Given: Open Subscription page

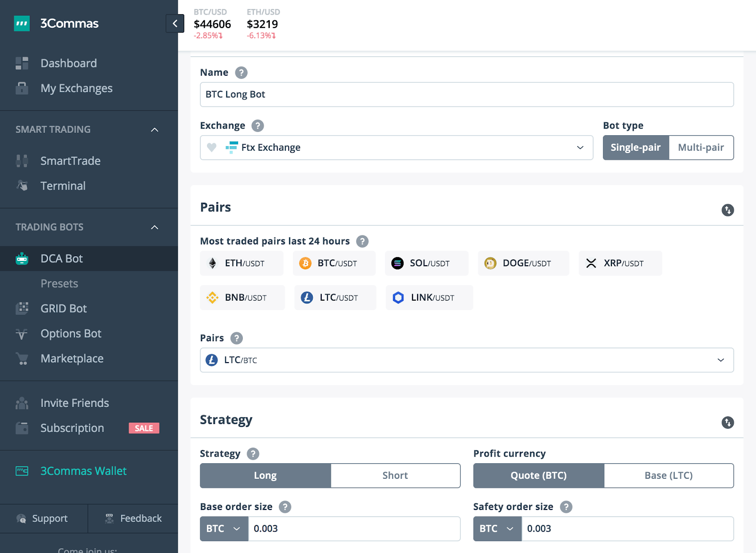Looking at the screenshot, I should tap(72, 428).
